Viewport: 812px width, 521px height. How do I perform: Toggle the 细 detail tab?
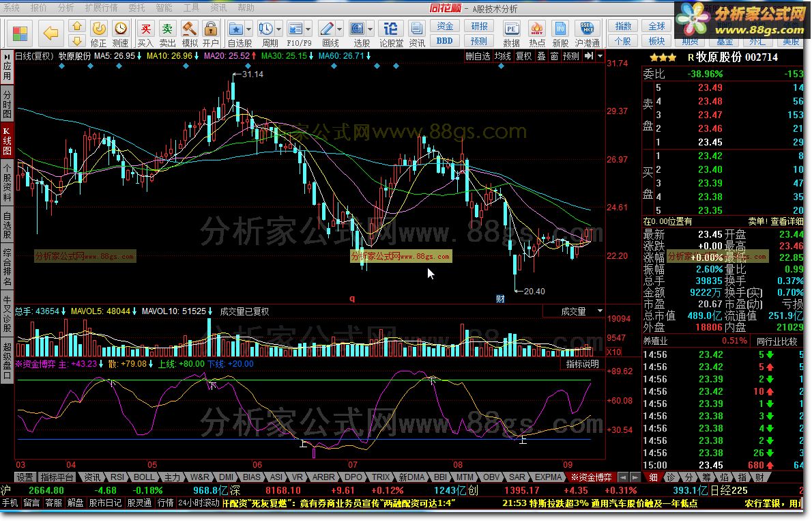pos(654,477)
